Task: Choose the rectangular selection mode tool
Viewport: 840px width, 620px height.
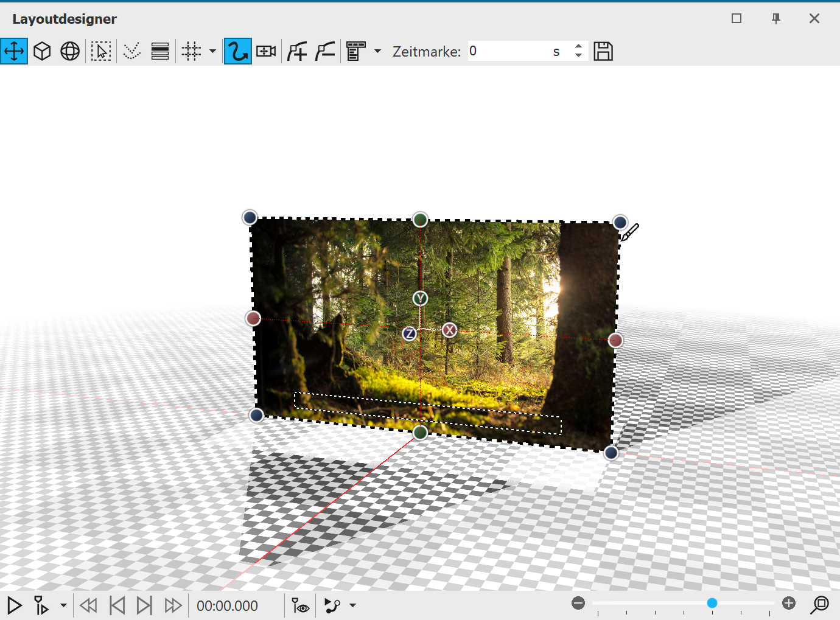Action: [101, 51]
